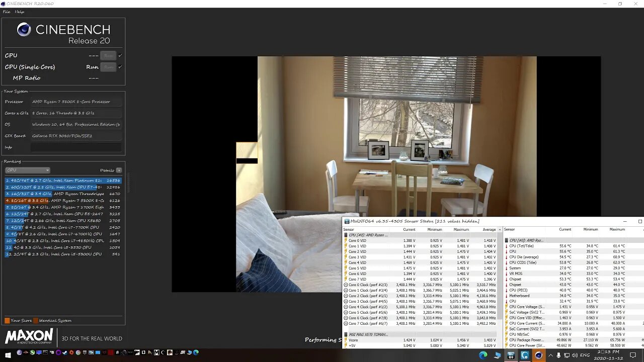Image resolution: width=644 pixels, height=362 pixels.
Task: Minimize the HWiNFO64 Sensor Status window
Action: [x=625, y=221]
